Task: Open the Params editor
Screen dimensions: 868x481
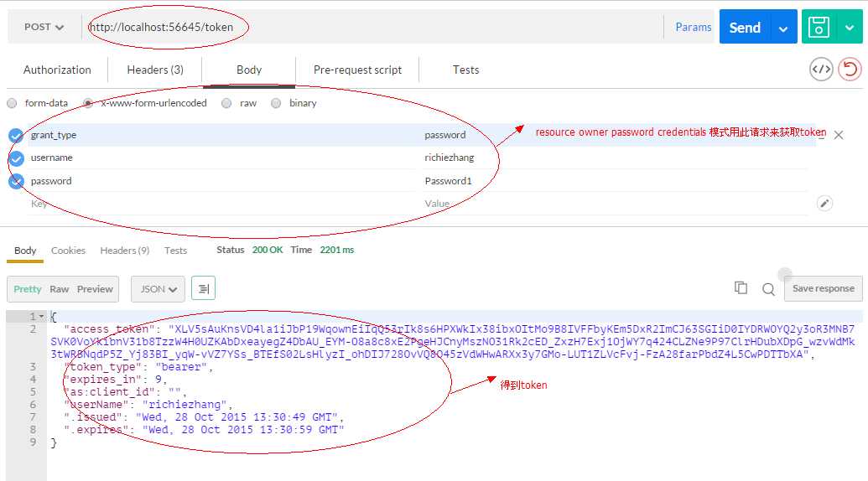Action: [x=693, y=27]
